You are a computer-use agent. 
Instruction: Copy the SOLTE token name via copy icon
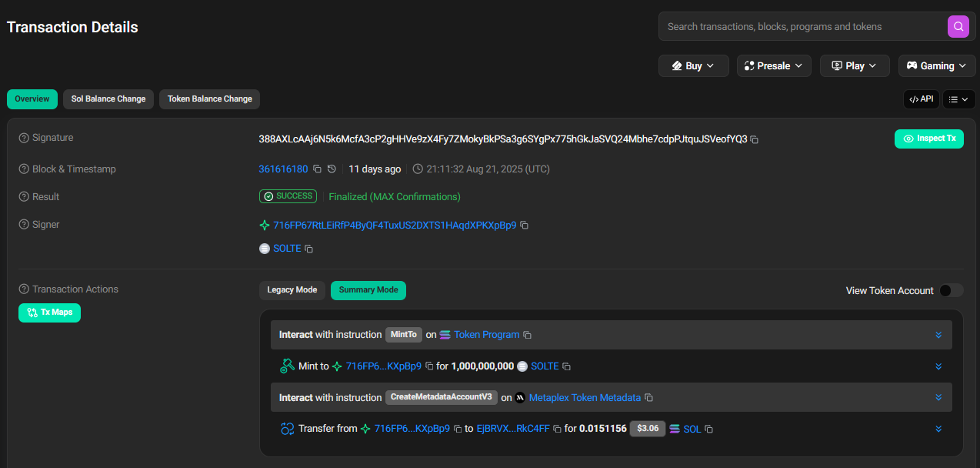point(308,248)
